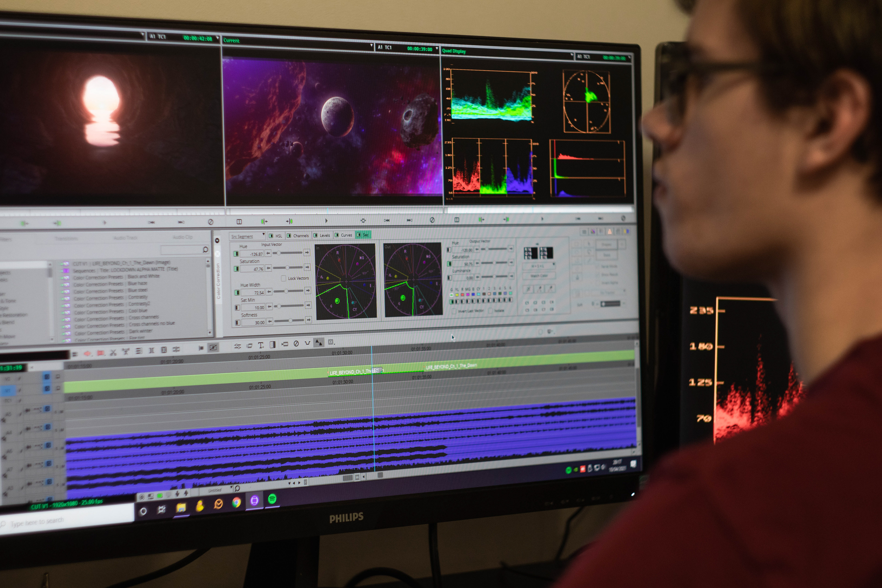Click the right arrow next to input Hue slider
Image resolution: width=882 pixels, height=588 pixels.
307,253
